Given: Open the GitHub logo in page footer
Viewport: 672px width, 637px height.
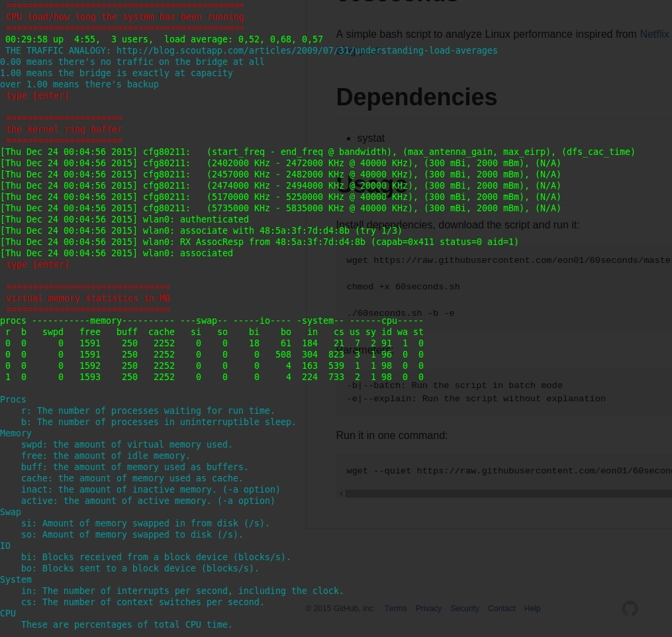Looking at the screenshot, I should point(630,609).
